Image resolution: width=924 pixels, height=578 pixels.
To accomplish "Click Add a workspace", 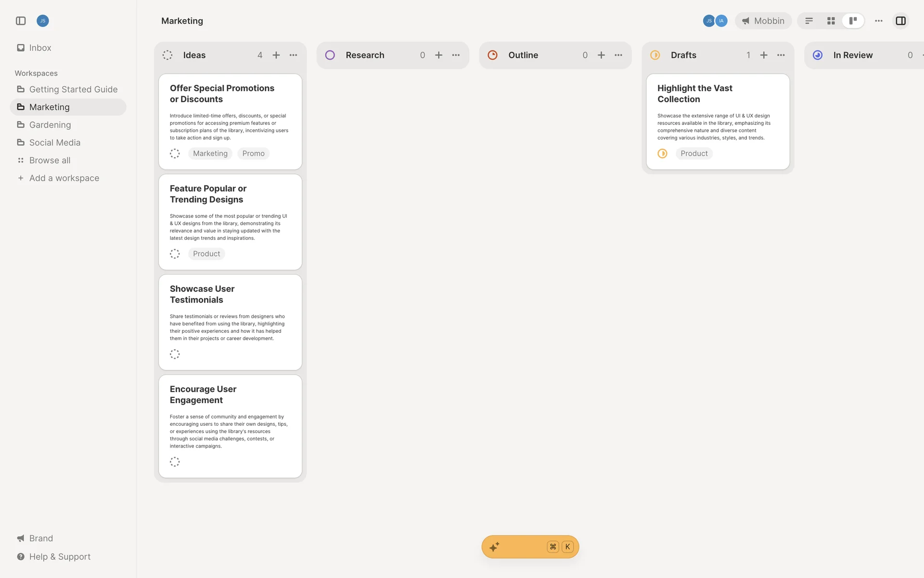I will [x=64, y=178].
